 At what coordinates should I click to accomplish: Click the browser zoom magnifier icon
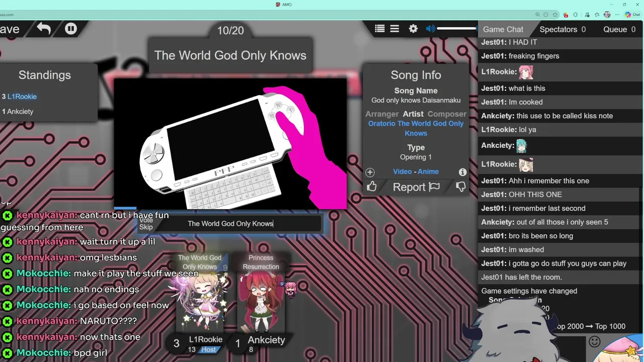538,15
